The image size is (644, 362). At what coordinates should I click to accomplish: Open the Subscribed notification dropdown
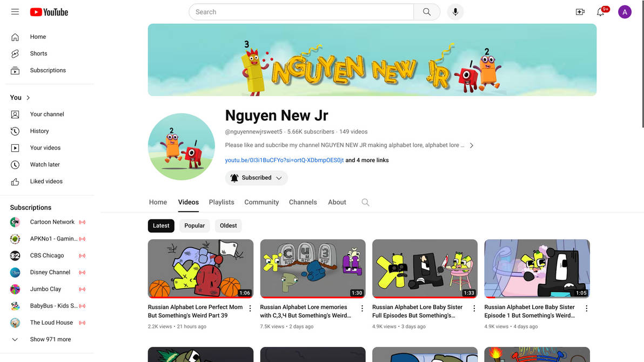click(256, 178)
